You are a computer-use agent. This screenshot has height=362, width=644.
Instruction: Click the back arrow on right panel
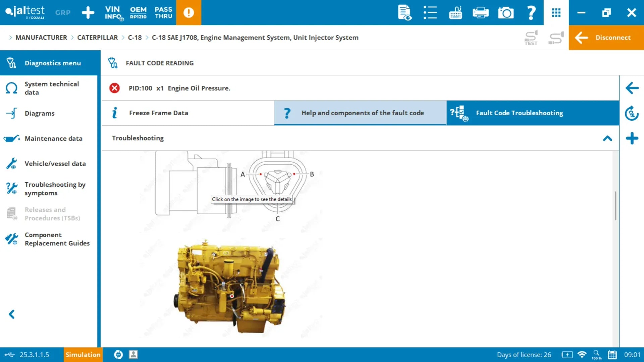632,88
